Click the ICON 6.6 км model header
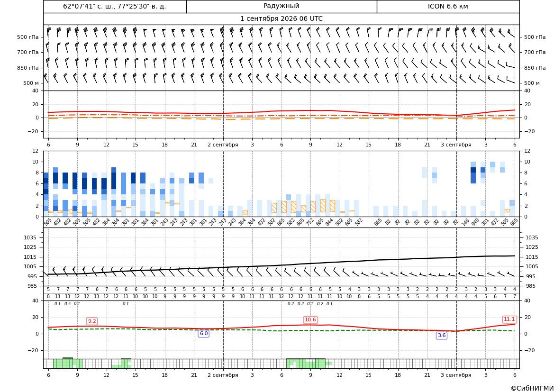 point(448,6)
